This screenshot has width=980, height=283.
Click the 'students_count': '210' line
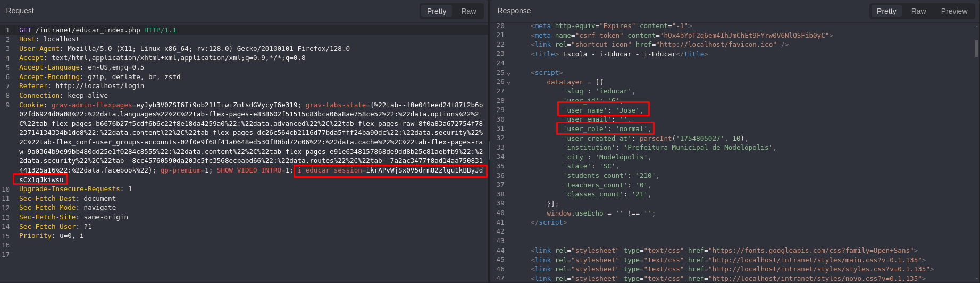pos(611,176)
